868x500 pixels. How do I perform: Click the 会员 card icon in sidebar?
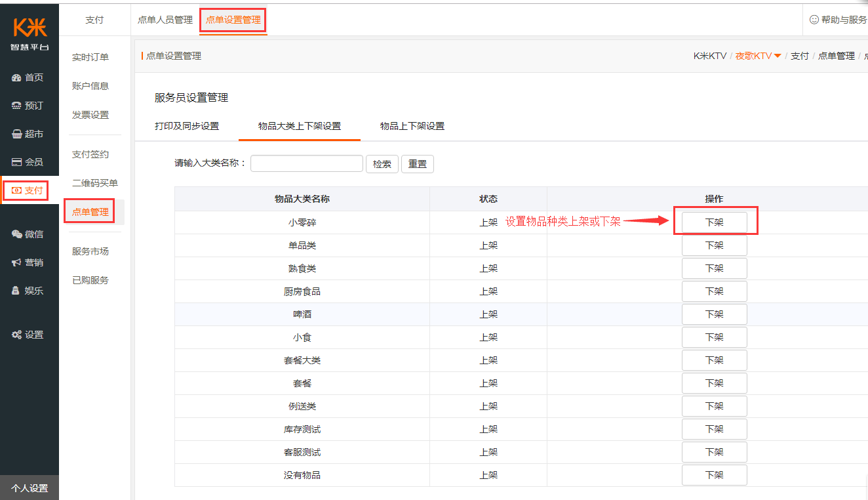coord(17,162)
